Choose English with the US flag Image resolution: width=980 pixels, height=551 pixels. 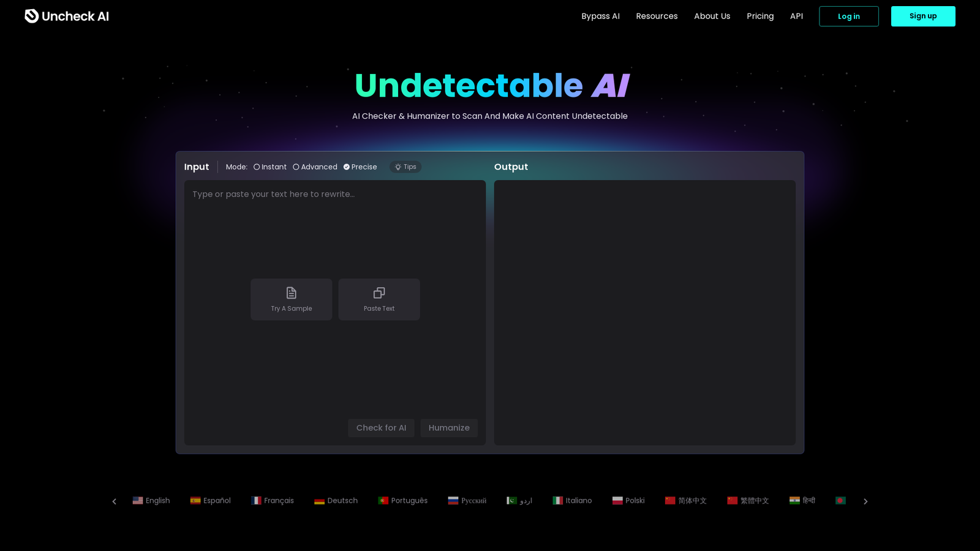151,501
